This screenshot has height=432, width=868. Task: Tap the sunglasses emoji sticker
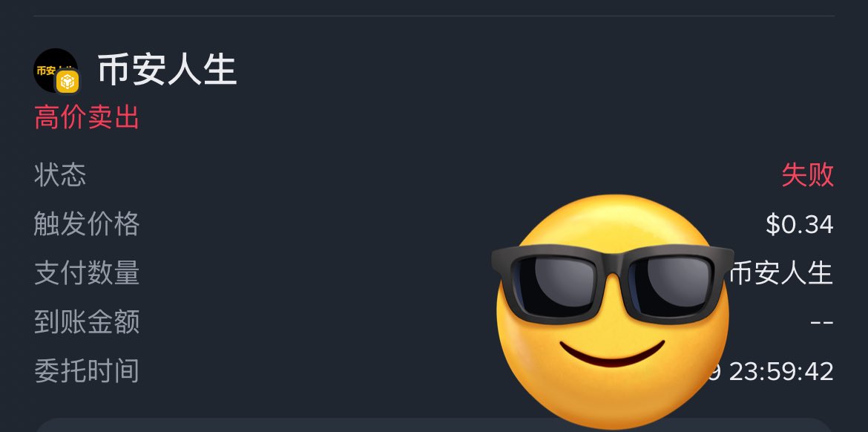tap(612, 311)
